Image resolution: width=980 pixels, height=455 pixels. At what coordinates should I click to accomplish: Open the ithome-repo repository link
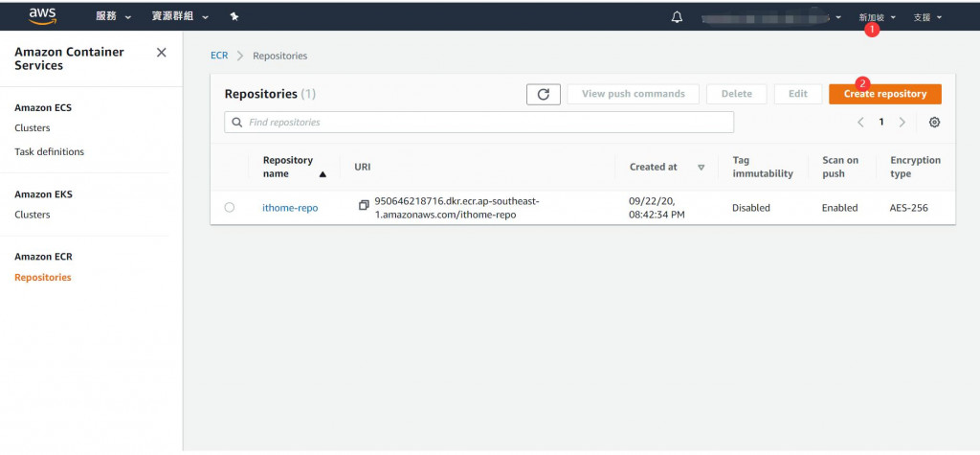(290, 208)
